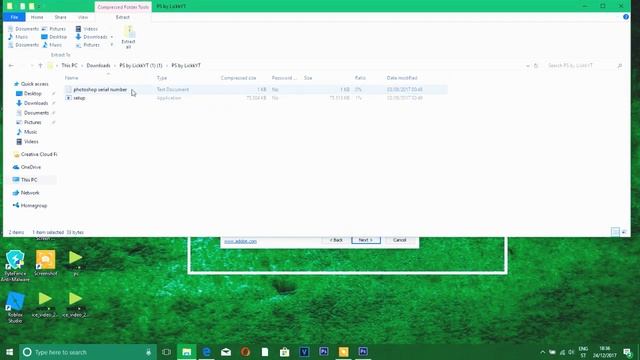Choose Desktop in Extract To ribbon list
The image size is (640, 360).
click(x=54, y=37)
